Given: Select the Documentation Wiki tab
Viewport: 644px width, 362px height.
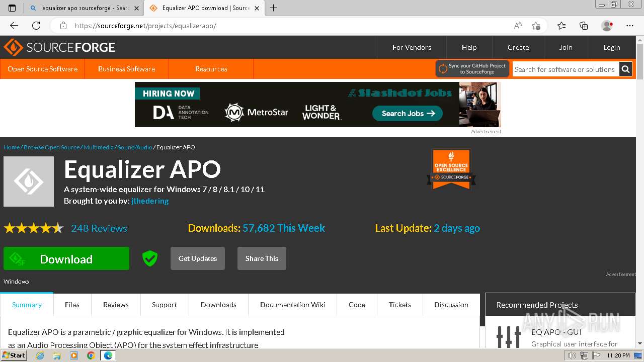Looking at the screenshot, I should pos(292,305).
